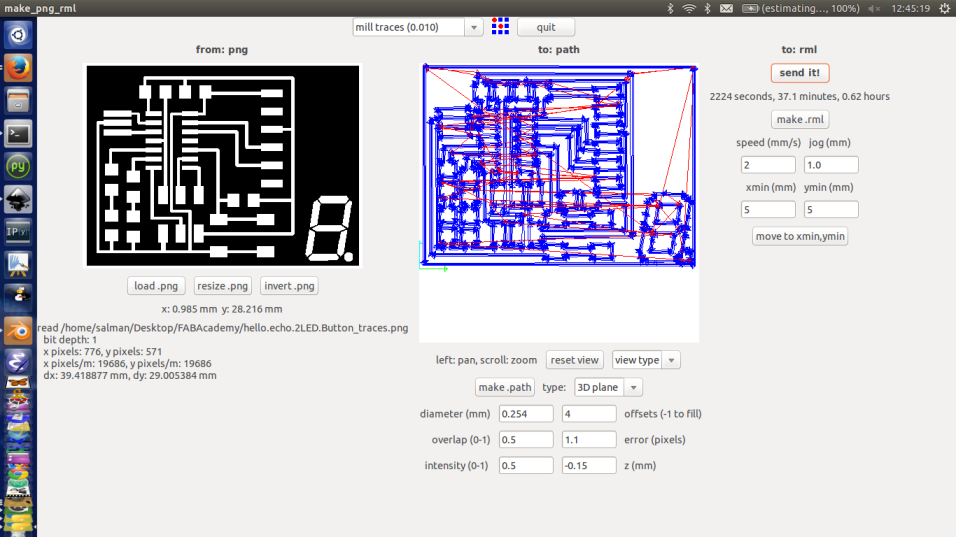The image size is (956, 537).
Task: Click the file path read line
Action: click(x=223, y=328)
